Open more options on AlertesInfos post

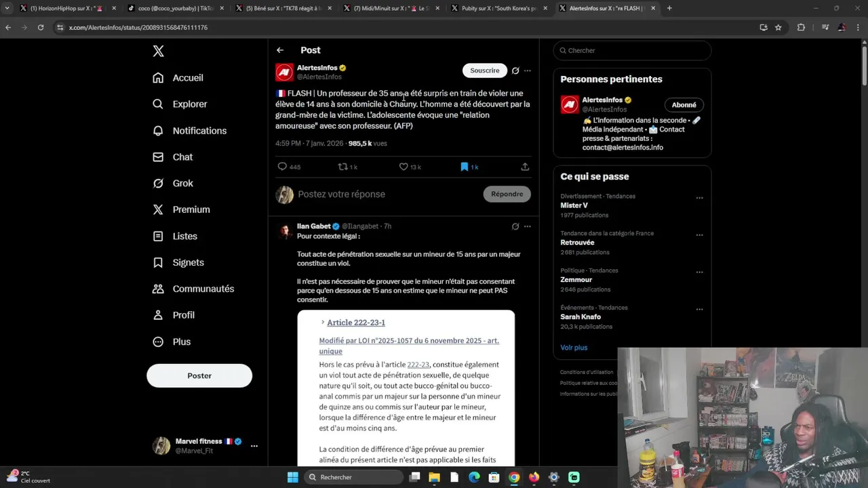tap(528, 70)
